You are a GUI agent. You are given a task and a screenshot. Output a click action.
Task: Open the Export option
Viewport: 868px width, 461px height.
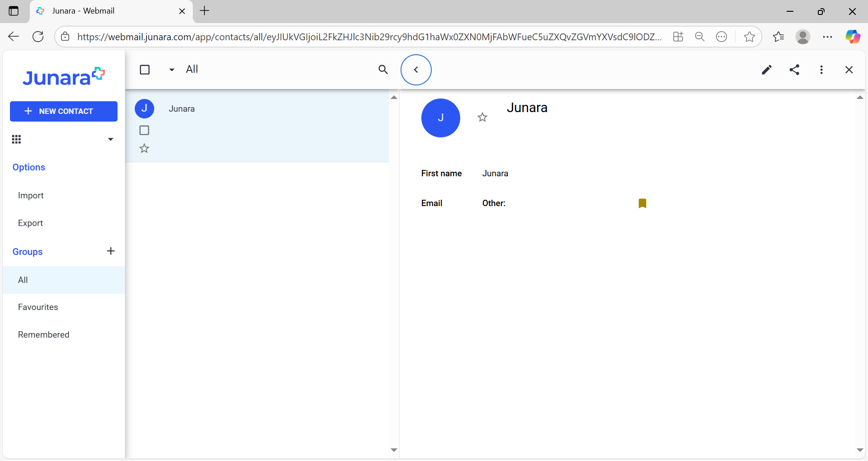(x=30, y=223)
